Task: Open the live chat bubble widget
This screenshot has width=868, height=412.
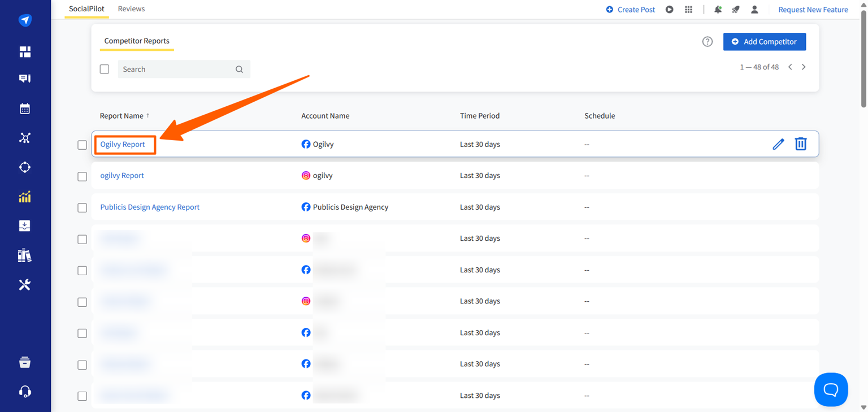Action: [831, 389]
